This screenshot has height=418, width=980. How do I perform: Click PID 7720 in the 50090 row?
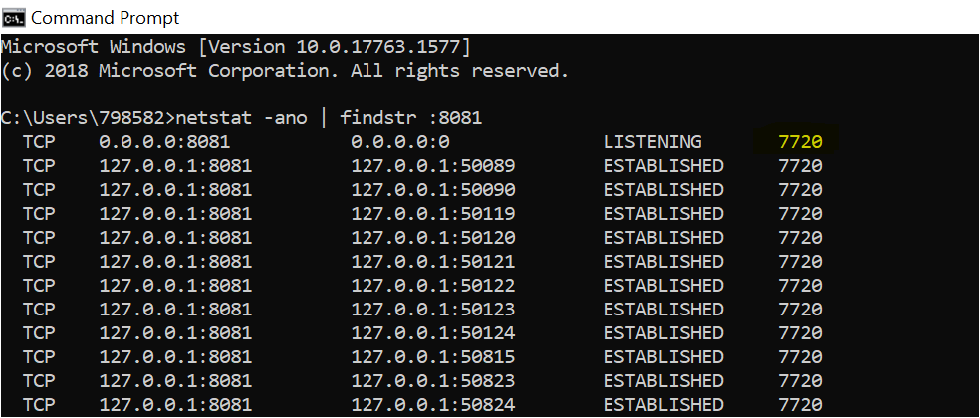coord(800,190)
